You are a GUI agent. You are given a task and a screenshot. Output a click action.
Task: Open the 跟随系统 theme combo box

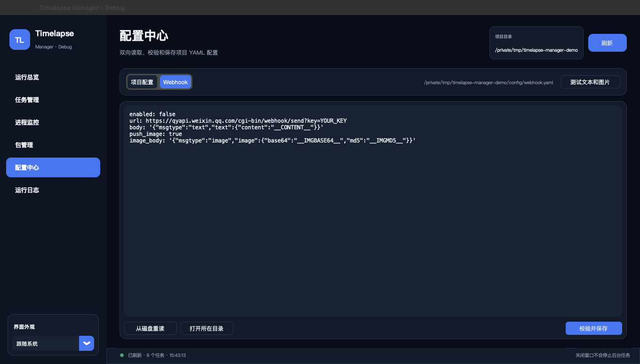click(x=53, y=343)
